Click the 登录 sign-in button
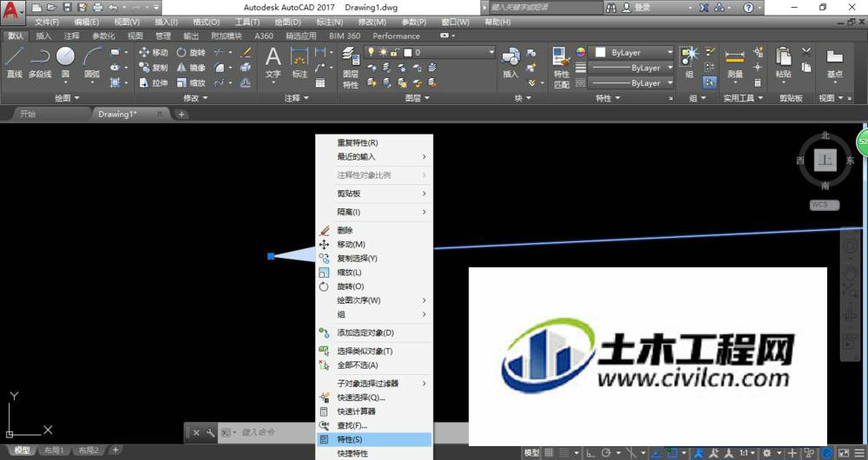The image size is (868, 460). tap(636, 8)
